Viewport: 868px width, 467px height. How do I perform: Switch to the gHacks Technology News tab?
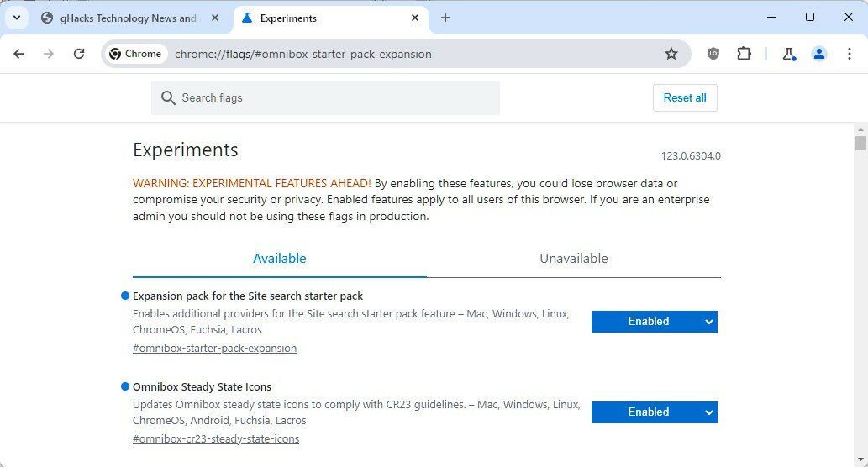(x=128, y=18)
